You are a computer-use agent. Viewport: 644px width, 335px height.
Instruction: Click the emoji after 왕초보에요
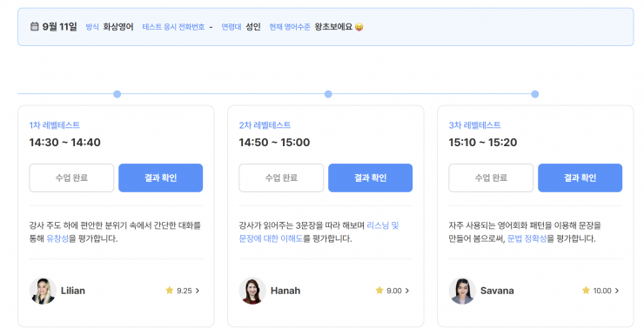pos(359,27)
